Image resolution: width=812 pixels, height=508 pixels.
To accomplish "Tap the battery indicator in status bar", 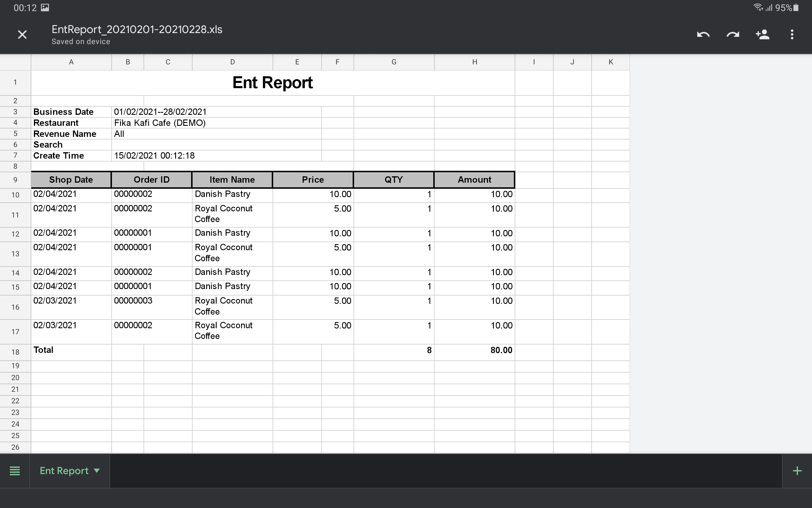I will (795, 8).
